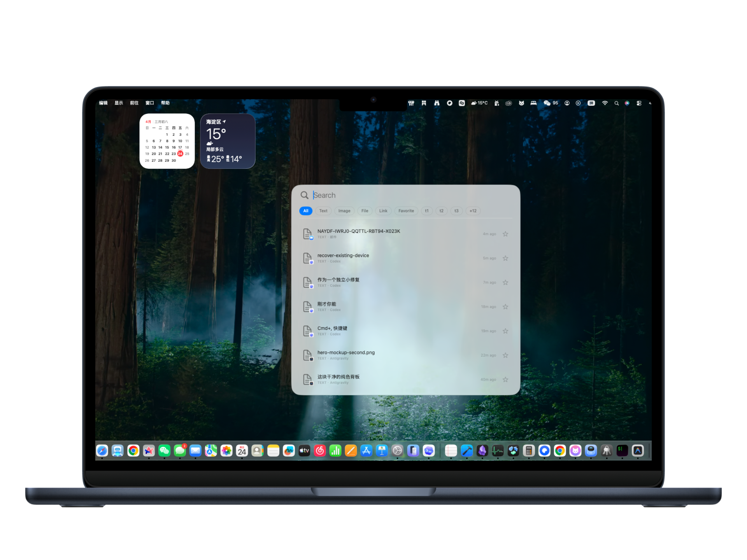Open the document icon next to recover-existing-device
The height and width of the screenshot is (560, 747).
pos(307,257)
